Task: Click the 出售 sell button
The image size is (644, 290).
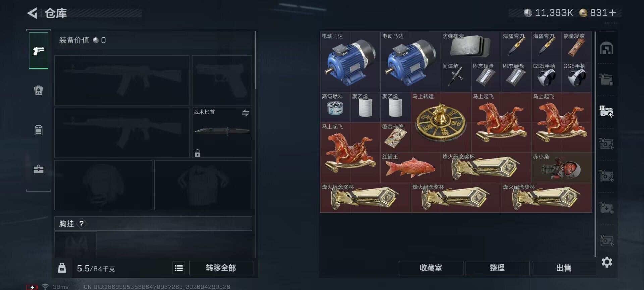Action: point(563,268)
